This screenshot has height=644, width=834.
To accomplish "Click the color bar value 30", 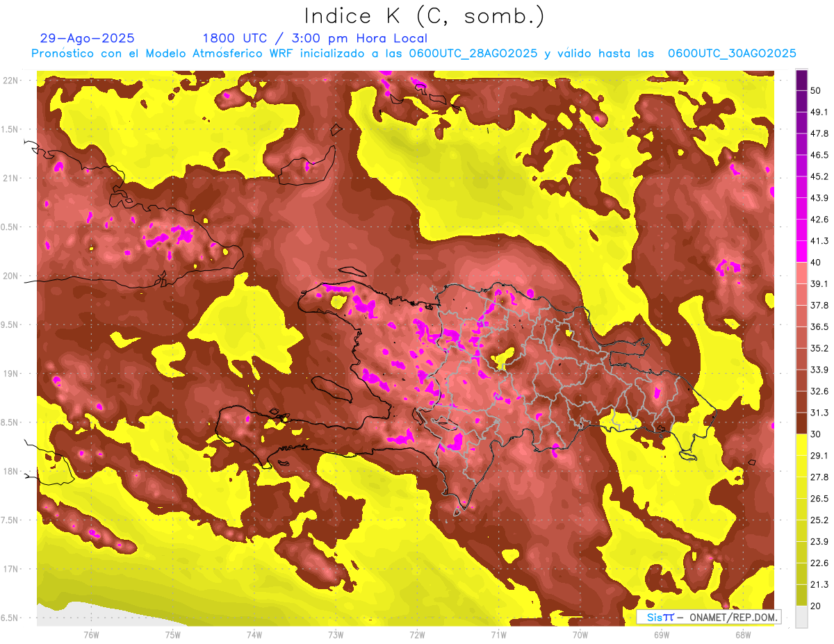I will [x=817, y=434].
